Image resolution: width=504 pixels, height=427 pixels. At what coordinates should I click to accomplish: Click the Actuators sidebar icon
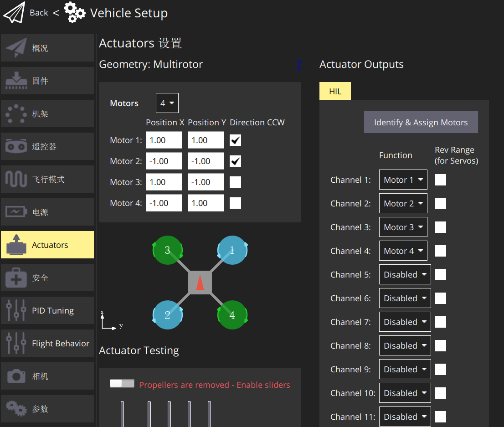tap(16, 245)
